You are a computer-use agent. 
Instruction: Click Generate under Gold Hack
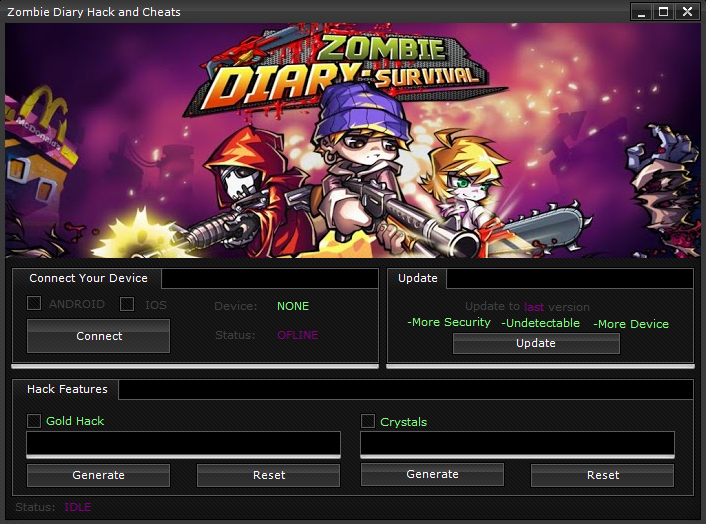[x=99, y=475]
